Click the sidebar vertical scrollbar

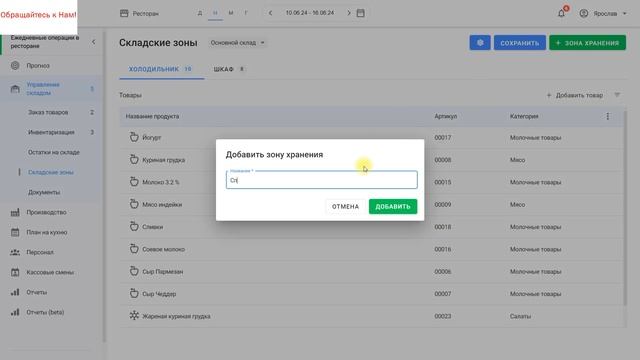104,187
